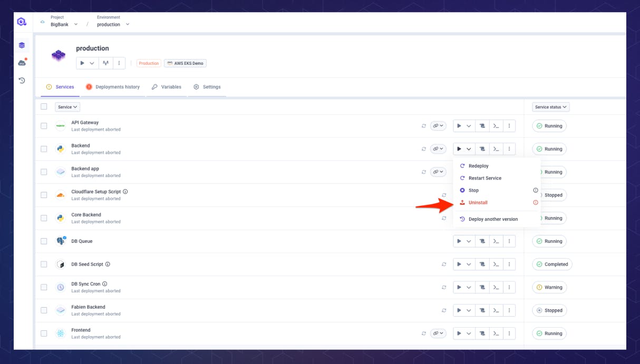Click the info icon next to Stop

coord(536,190)
